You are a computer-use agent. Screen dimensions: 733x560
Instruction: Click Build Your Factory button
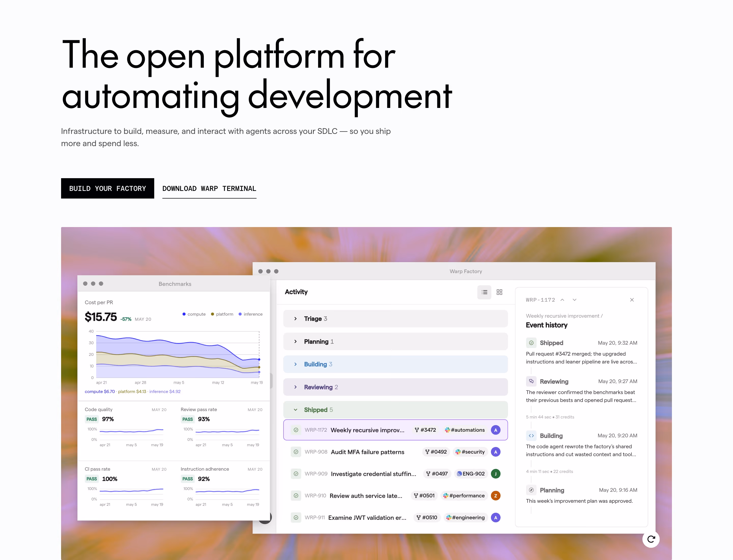click(x=107, y=188)
